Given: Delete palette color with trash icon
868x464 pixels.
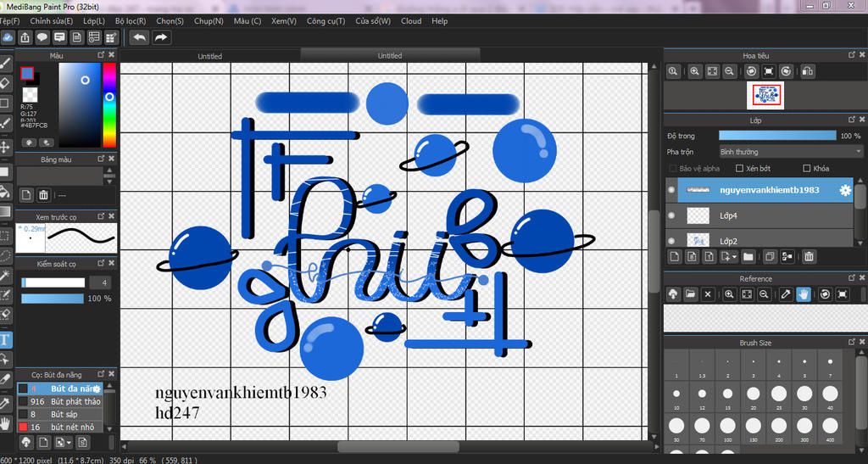Looking at the screenshot, I should [x=44, y=195].
